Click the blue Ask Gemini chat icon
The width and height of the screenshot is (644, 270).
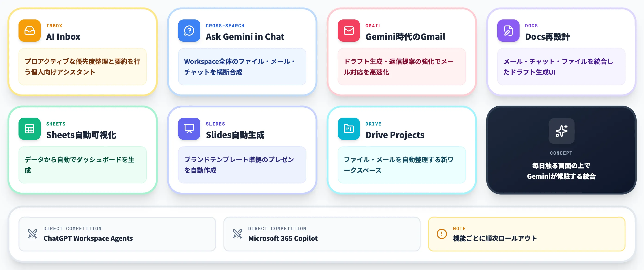click(189, 31)
